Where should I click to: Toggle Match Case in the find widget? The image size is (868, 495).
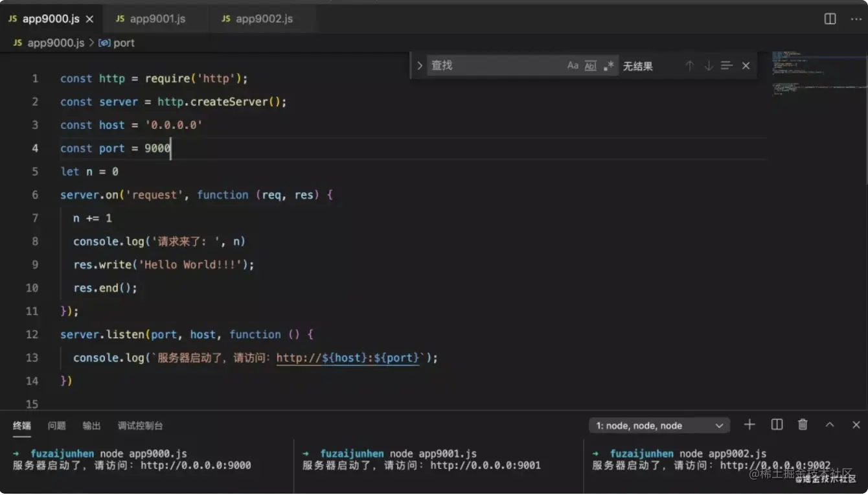coord(573,65)
